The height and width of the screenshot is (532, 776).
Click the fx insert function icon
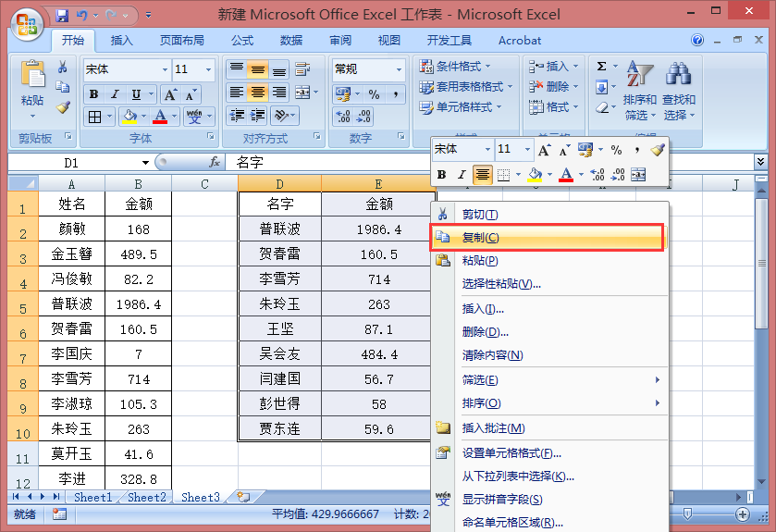pos(215,162)
